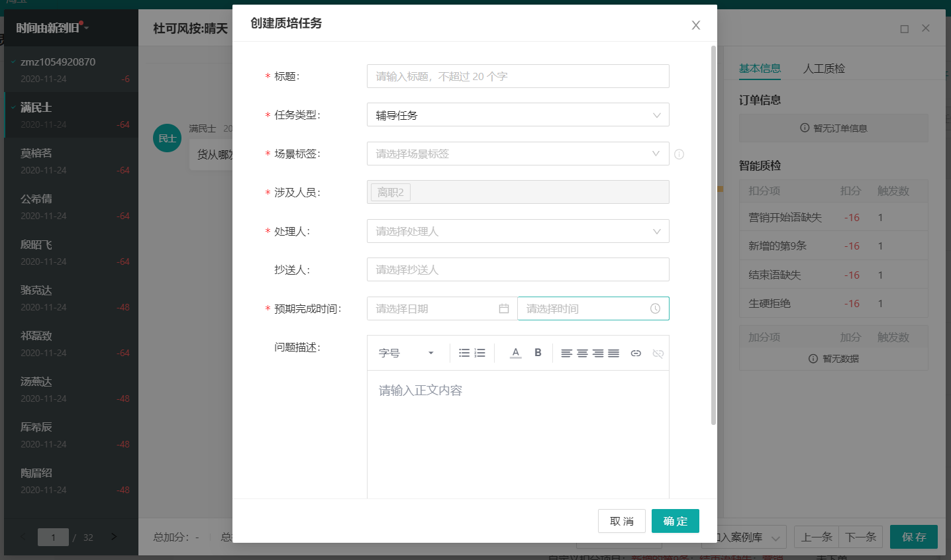This screenshot has height=560, width=951.
Task: Select 汤燕达 in the session list
Action: click(71, 389)
